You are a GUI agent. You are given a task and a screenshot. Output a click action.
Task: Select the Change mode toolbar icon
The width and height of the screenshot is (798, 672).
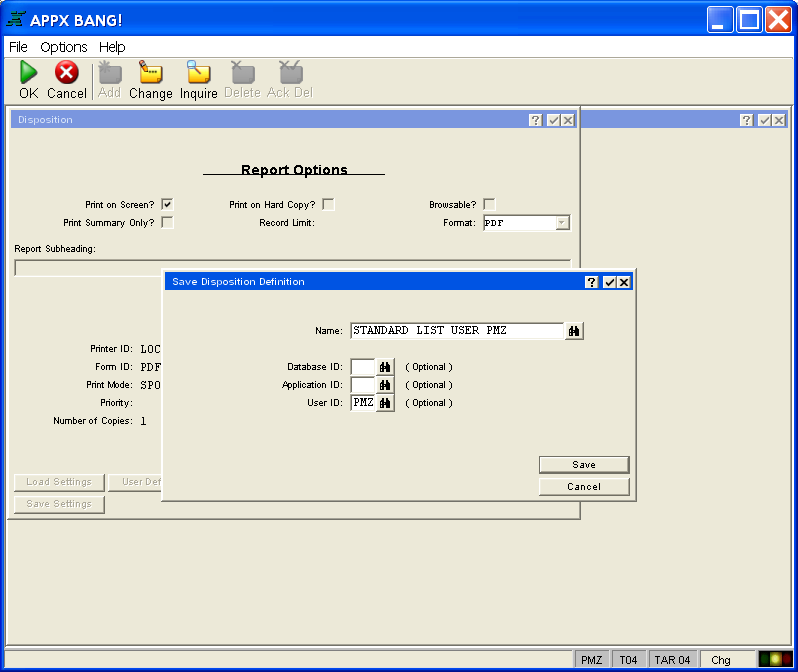(x=150, y=73)
